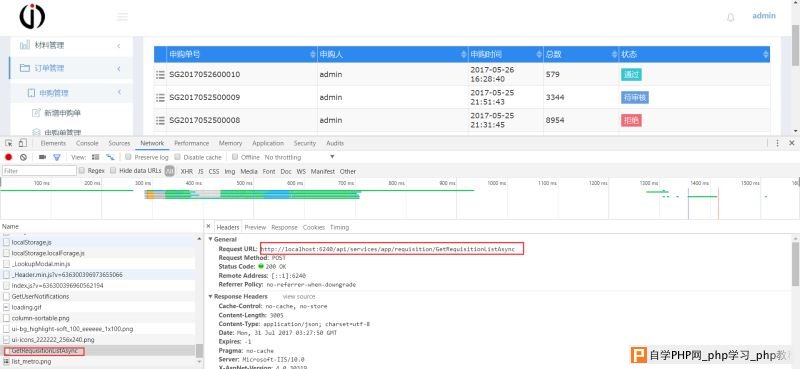Open the notification bell
The width and height of the screenshot is (800, 369).
point(731,17)
